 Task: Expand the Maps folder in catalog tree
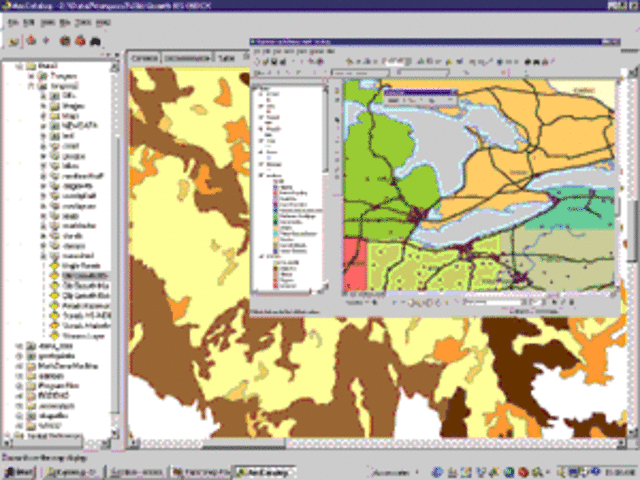pos(44,116)
